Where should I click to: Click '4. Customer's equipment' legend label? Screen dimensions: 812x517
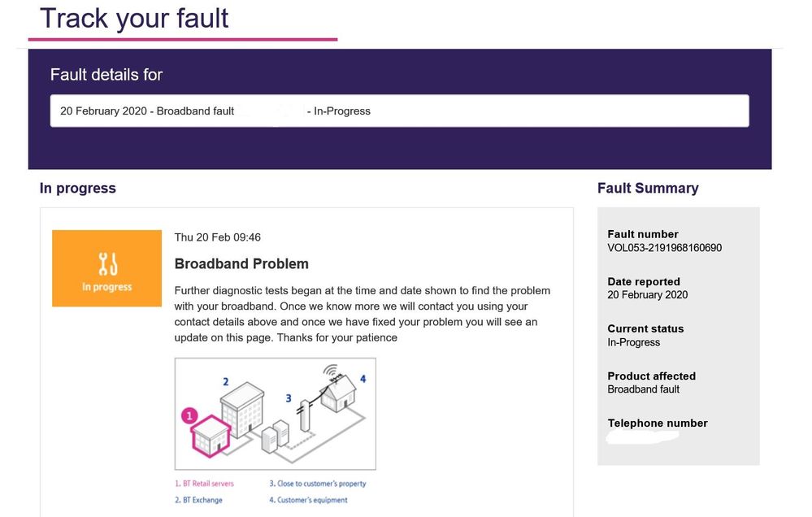point(309,500)
